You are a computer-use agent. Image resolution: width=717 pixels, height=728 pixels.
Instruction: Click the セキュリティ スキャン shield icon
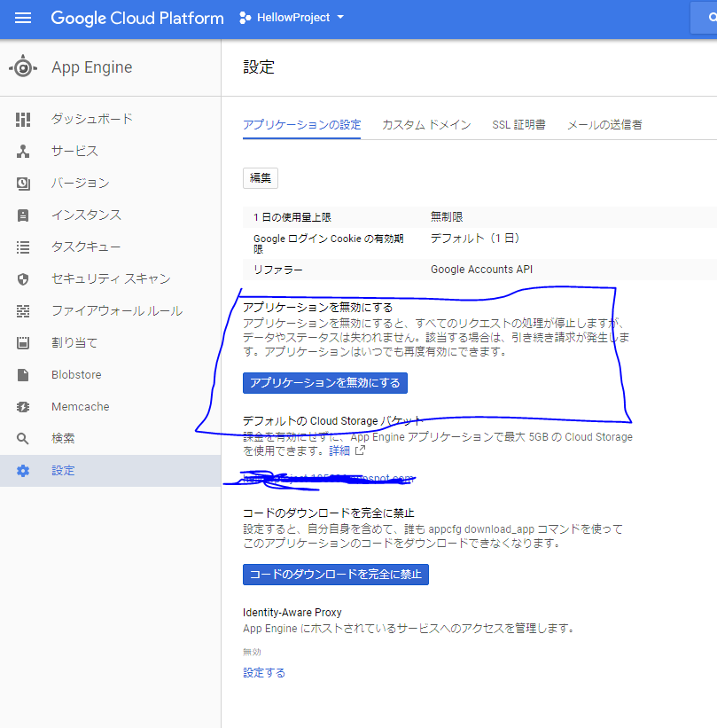[x=23, y=279]
